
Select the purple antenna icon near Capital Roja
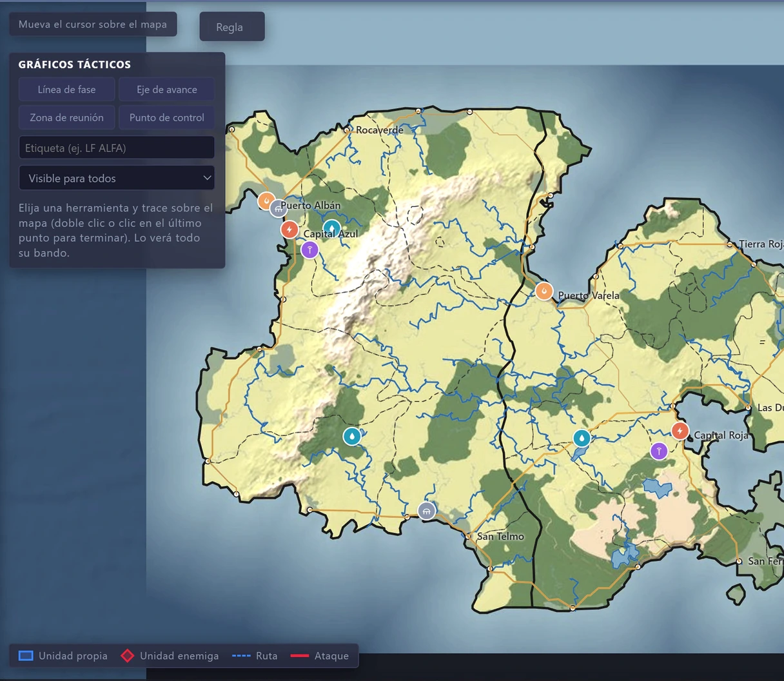point(659,451)
